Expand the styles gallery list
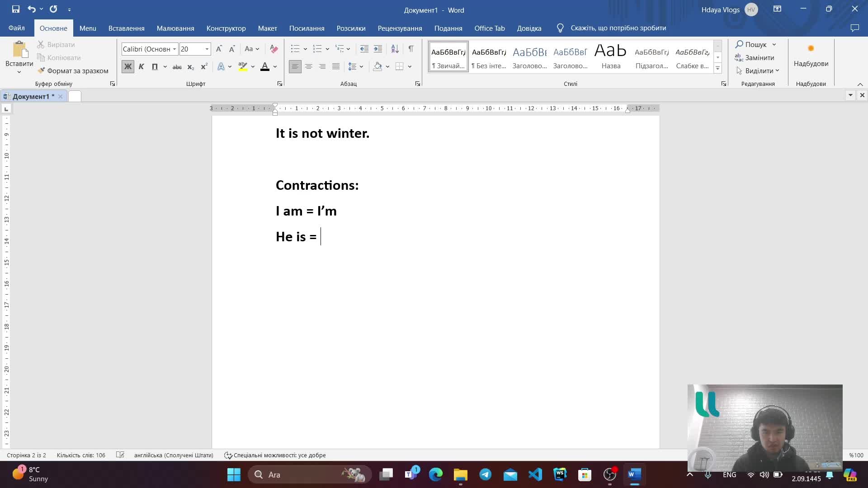 coord(717,68)
